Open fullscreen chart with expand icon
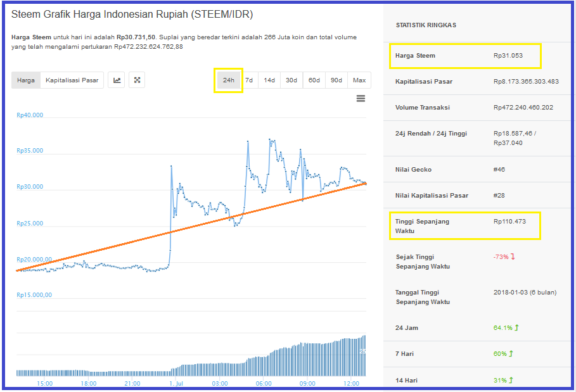Image resolution: width=576 pixels, height=392 pixels. coord(137,80)
